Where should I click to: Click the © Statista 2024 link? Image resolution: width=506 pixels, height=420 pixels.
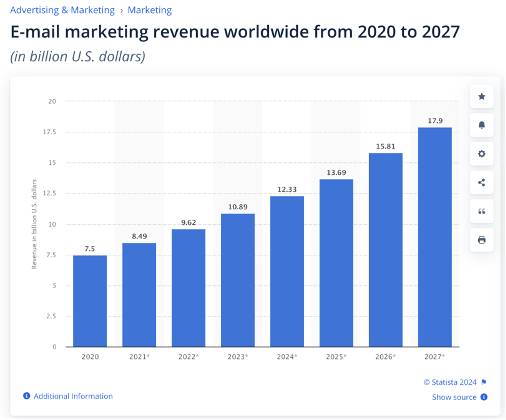point(450,382)
